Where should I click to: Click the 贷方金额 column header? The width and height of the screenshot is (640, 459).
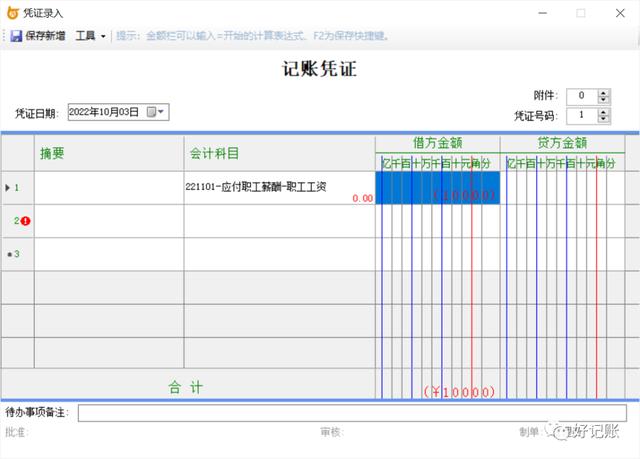[562, 143]
